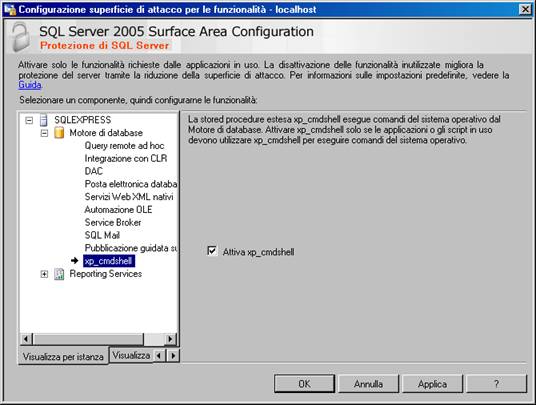Click the tree horizontal scrollbar right arrow
536x405 pixels.
pos(170,339)
